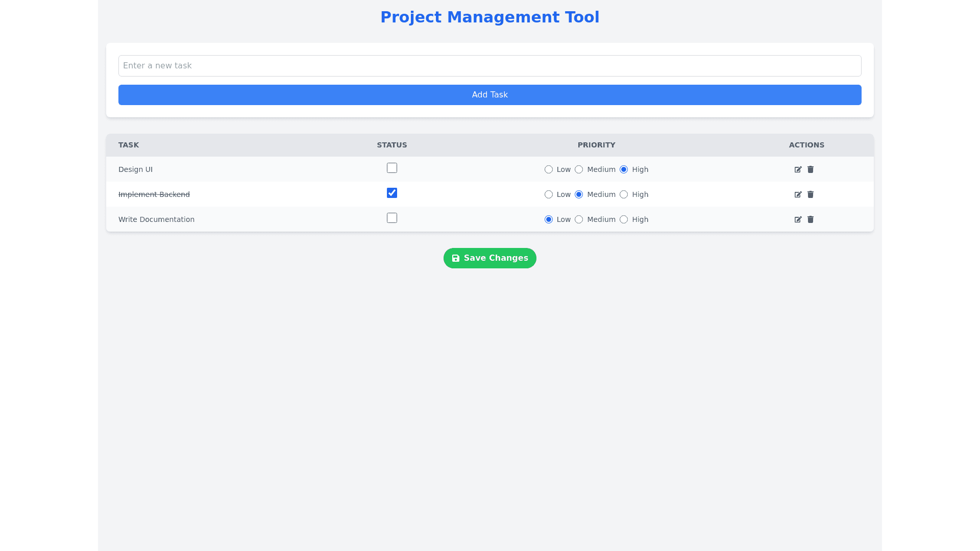
Task: Set Implement Backend priority to High
Action: 624,194
